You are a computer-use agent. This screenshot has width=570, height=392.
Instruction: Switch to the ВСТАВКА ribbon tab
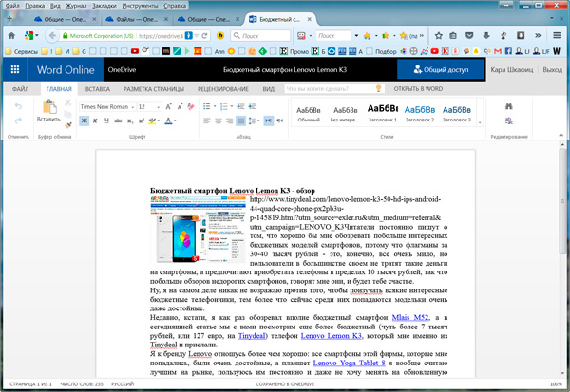click(x=97, y=89)
